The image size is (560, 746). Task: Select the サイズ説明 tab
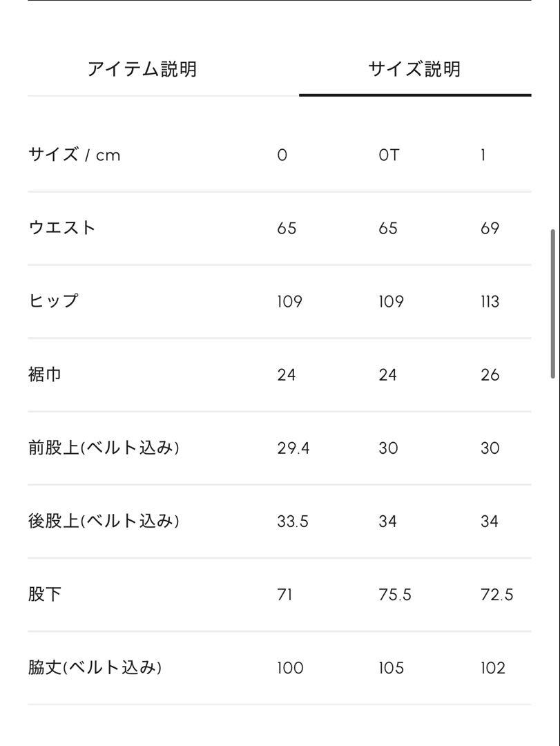pyautogui.click(x=414, y=70)
